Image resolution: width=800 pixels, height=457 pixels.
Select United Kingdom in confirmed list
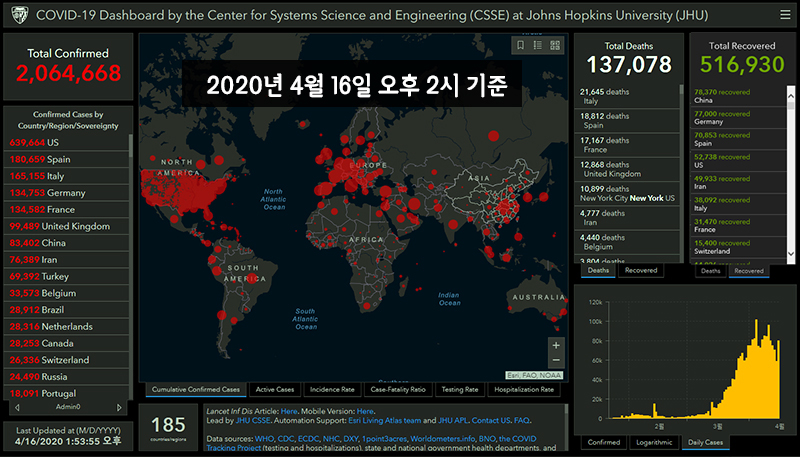click(x=66, y=226)
